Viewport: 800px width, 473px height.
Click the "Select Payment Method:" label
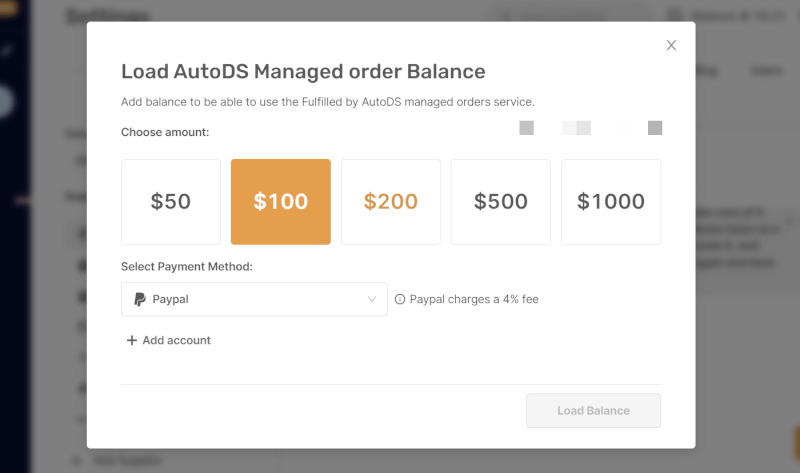(x=187, y=267)
